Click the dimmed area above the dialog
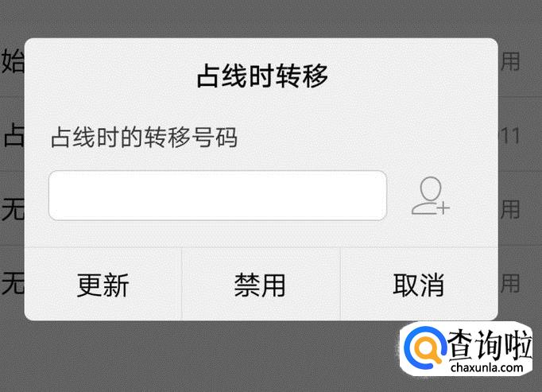 271,17
